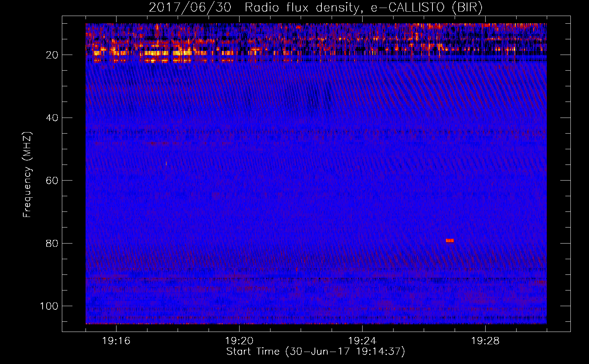This screenshot has height=364, width=589.
Task: Click the 19:16 time tick label
Action: [116, 341]
